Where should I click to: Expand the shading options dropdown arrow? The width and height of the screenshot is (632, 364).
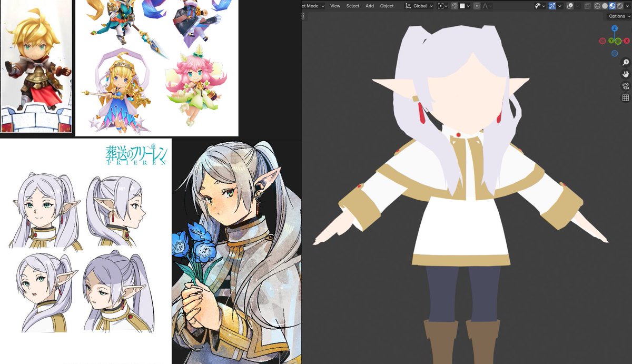(x=627, y=6)
